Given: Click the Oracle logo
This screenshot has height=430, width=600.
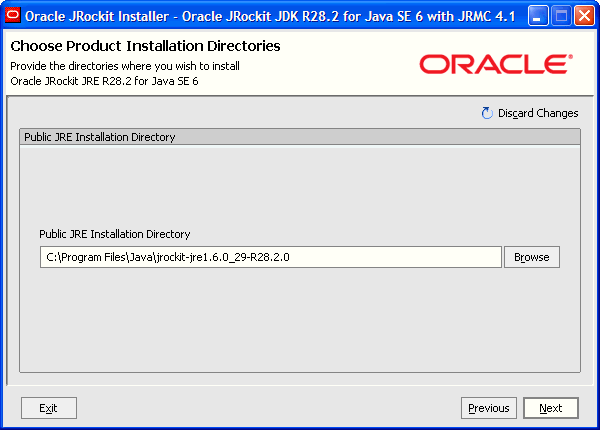Looking at the screenshot, I should (x=496, y=64).
